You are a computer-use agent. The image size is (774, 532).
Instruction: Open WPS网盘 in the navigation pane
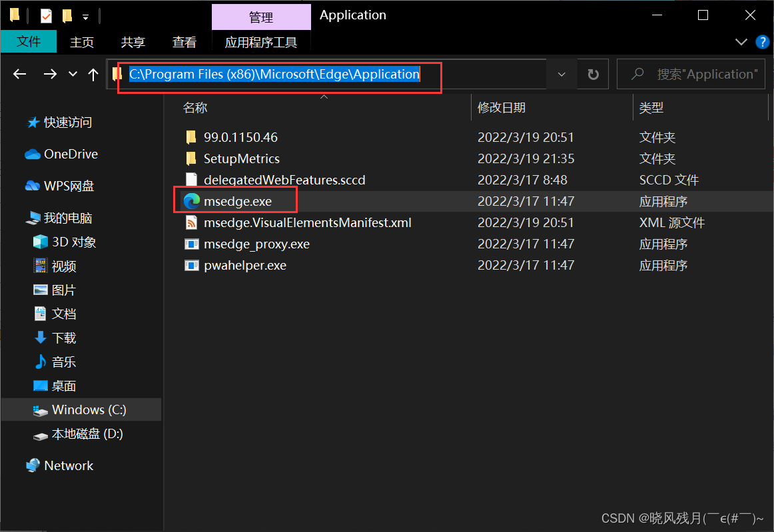pos(69,186)
